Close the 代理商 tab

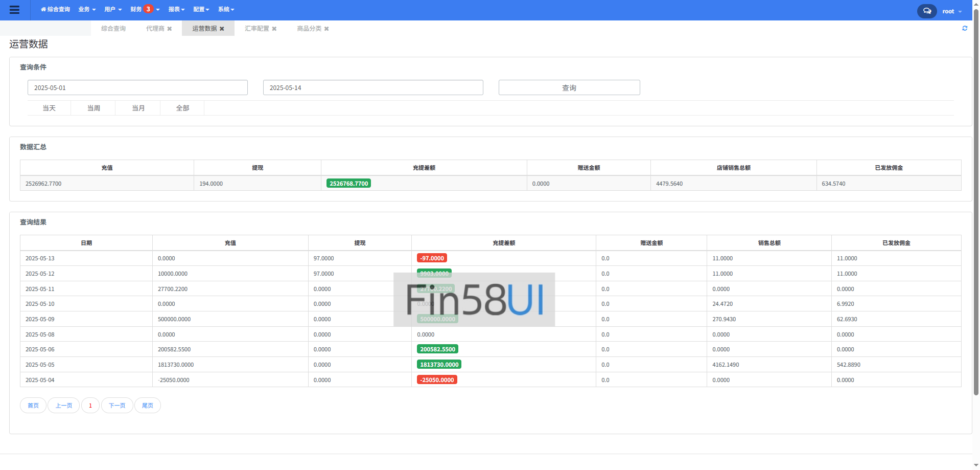[x=170, y=29]
